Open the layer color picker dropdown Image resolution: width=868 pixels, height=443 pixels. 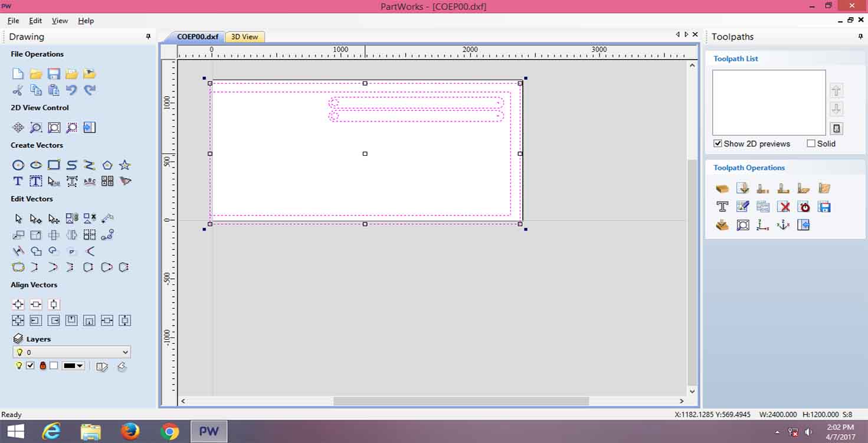click(74, 366)
